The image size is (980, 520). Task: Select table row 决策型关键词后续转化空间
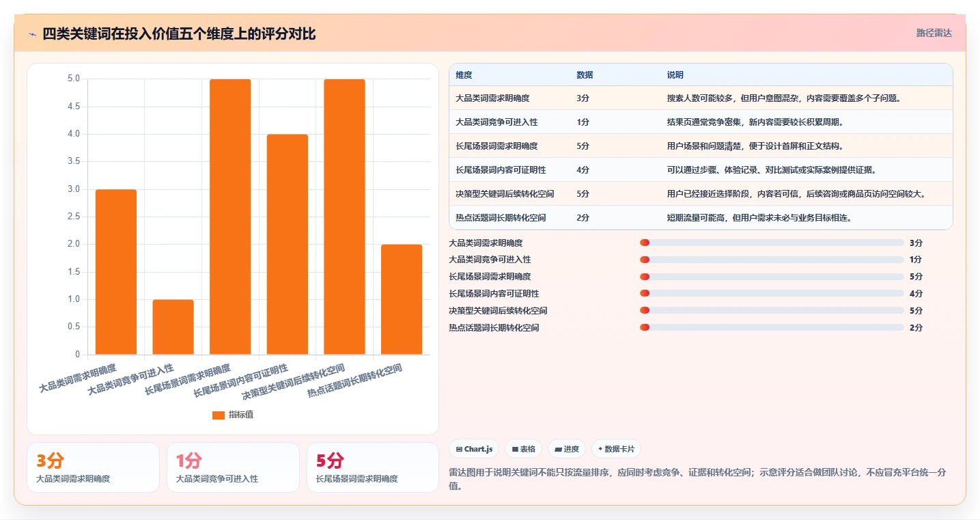pos(701,193)
